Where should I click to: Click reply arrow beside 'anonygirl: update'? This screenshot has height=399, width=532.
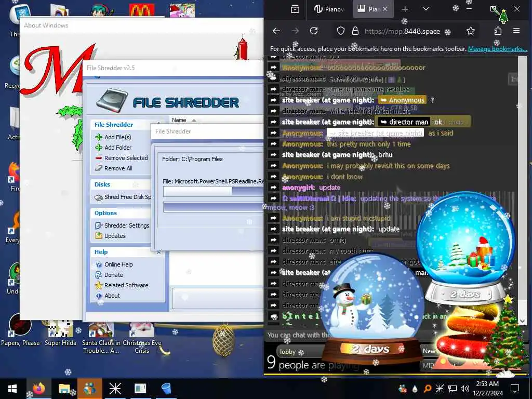(x=273, y=187)
